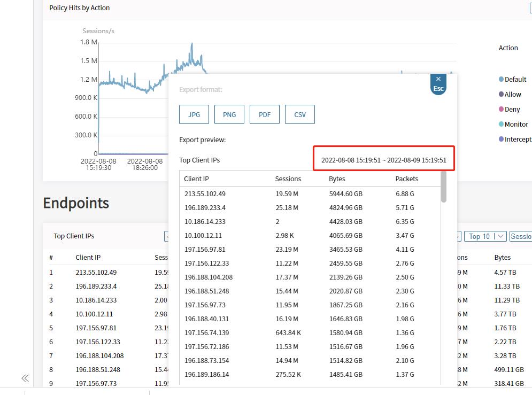Toggle the Intercept action legend dot
Image resolution: width=532 pixels, height=395 pixels.
502,139
